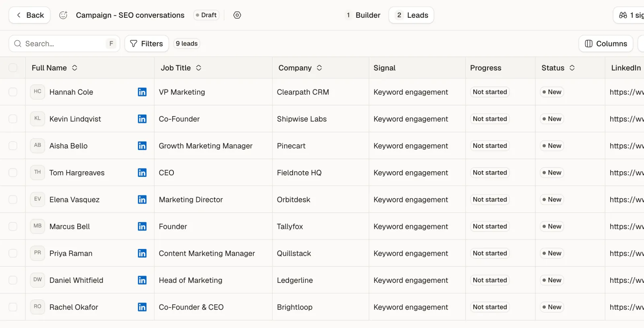The image size is (644, 328).
Task: Click the HC avatar for Hannah Cole
Action: point(37,91)
